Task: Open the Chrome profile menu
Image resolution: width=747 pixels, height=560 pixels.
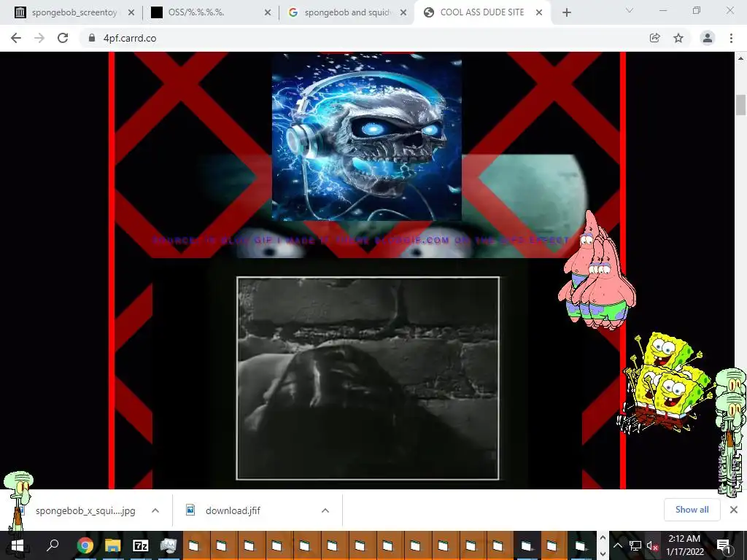Action: 708,38
